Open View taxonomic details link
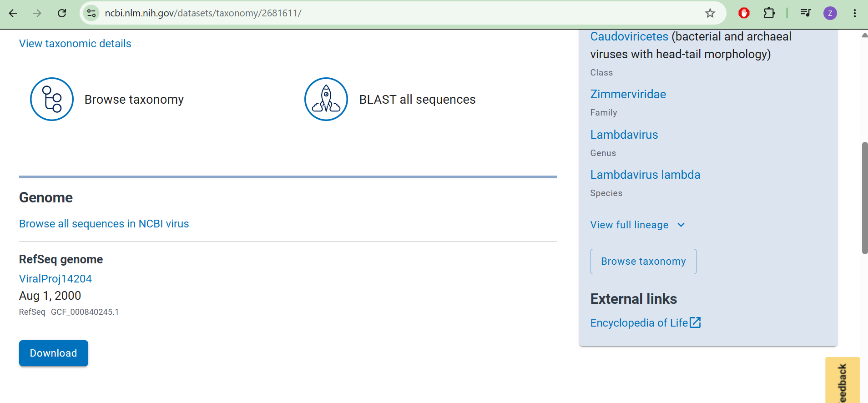Image resolution: width=868 pixels, height=403 pixels. coord(75,44)
